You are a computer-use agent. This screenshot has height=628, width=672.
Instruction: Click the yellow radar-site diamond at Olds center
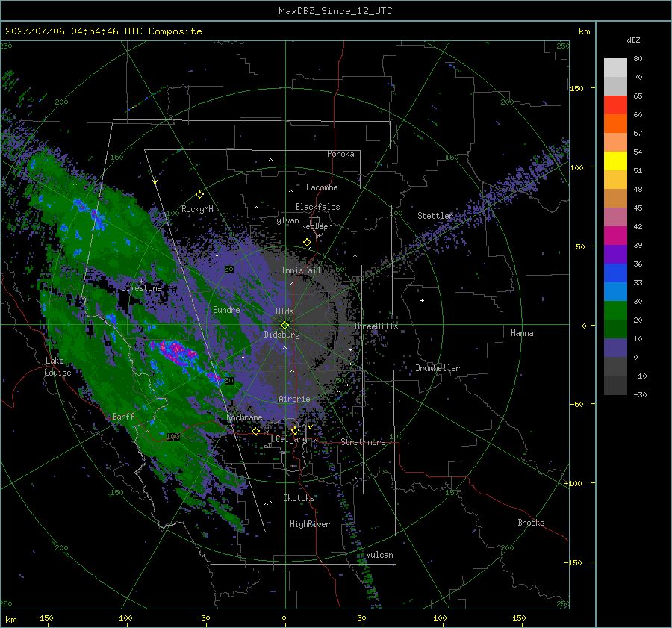(284, 325)
